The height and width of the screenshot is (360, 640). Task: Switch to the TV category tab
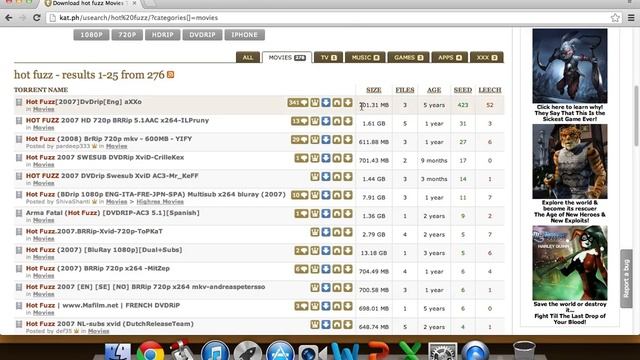coord(328,58)
